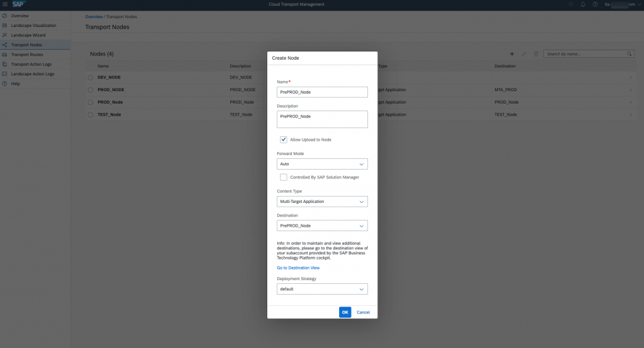Open the hamburger navigation menu icon
Screen dimensions: 644x348
coord(5,4)
